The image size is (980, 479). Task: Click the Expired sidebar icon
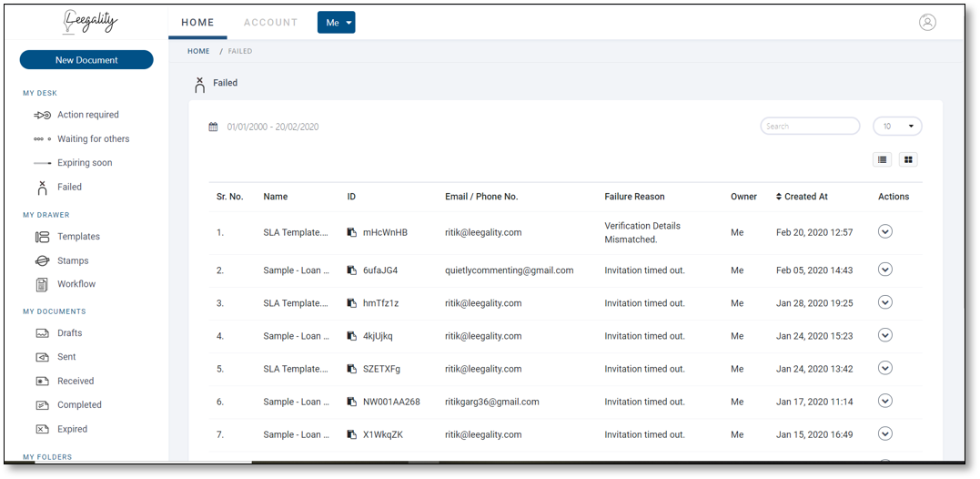(43, 429)
